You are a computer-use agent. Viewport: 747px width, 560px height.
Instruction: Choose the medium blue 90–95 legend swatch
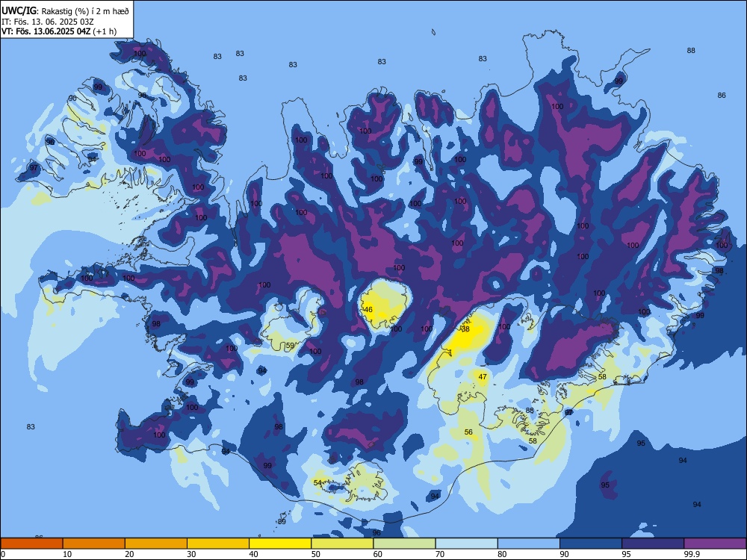(x=591, y=544)
